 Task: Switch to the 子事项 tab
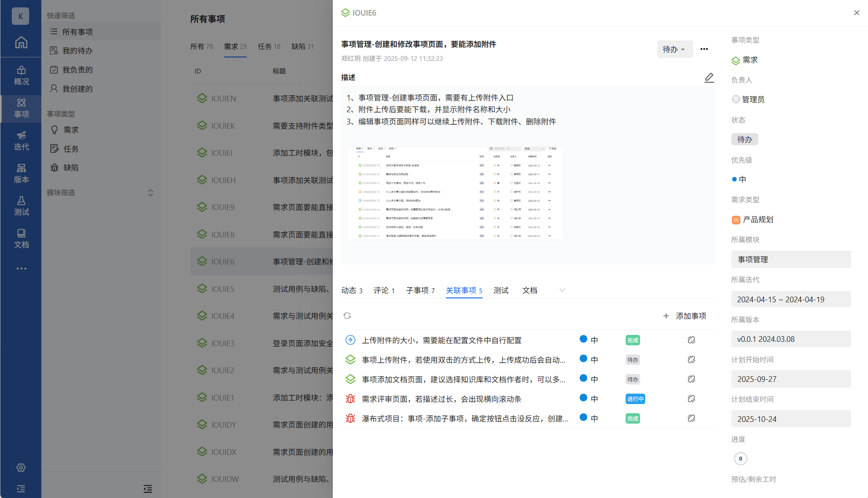click(x=420, y=290)
